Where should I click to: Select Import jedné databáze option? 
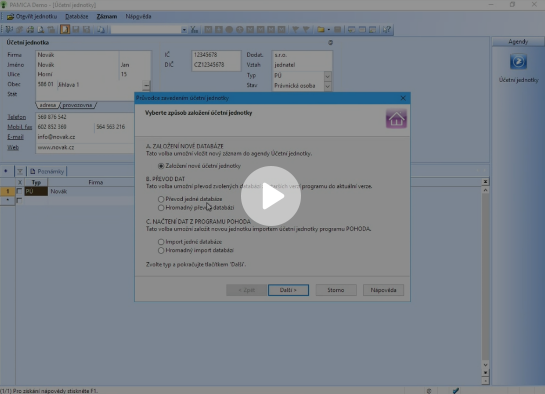(x=161, y=242)
